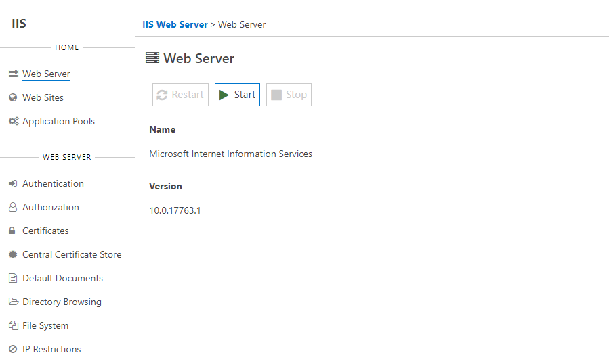The height and width of the screenshot is (364, 609).
Task: Click the Web Sites globe icon
Action: 13,97
